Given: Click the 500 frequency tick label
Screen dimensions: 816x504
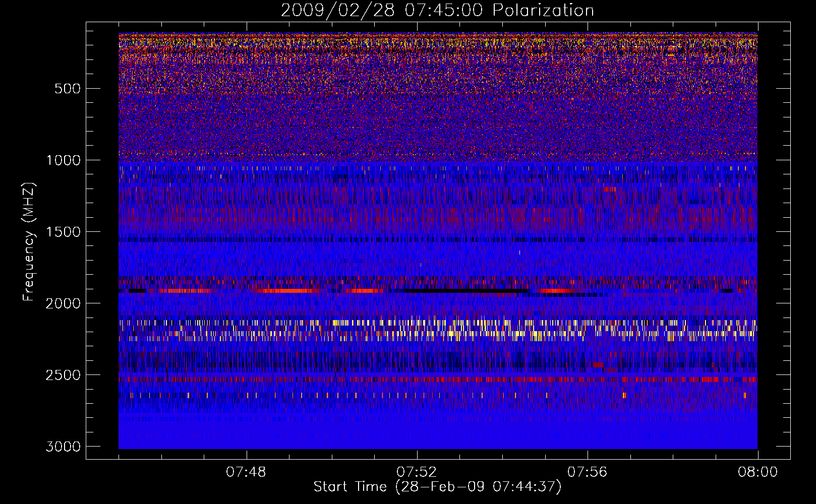Looking at the screenshot, I should tap(68, 89).
